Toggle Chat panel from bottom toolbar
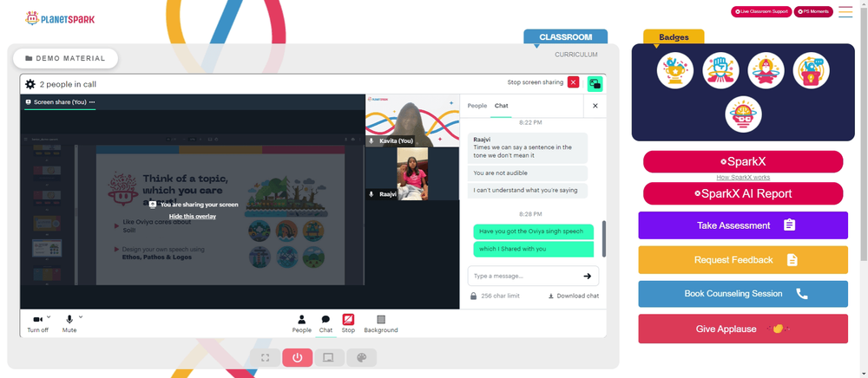 pyautogui.click(x=325, y=324)
